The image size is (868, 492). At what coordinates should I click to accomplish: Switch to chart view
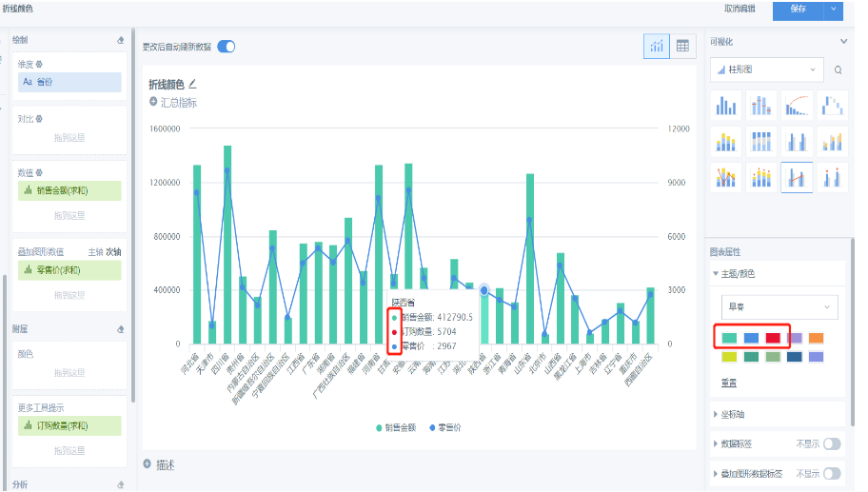(x=657, y=46)
